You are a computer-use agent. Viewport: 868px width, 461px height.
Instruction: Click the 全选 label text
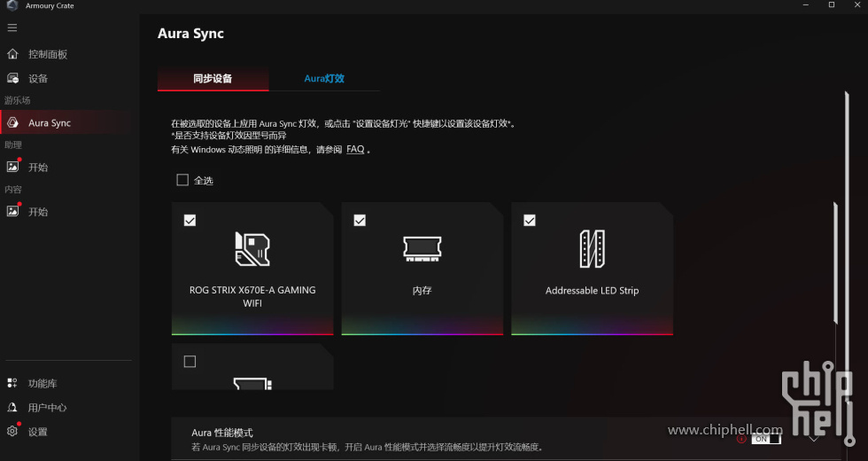coord(203,181)
